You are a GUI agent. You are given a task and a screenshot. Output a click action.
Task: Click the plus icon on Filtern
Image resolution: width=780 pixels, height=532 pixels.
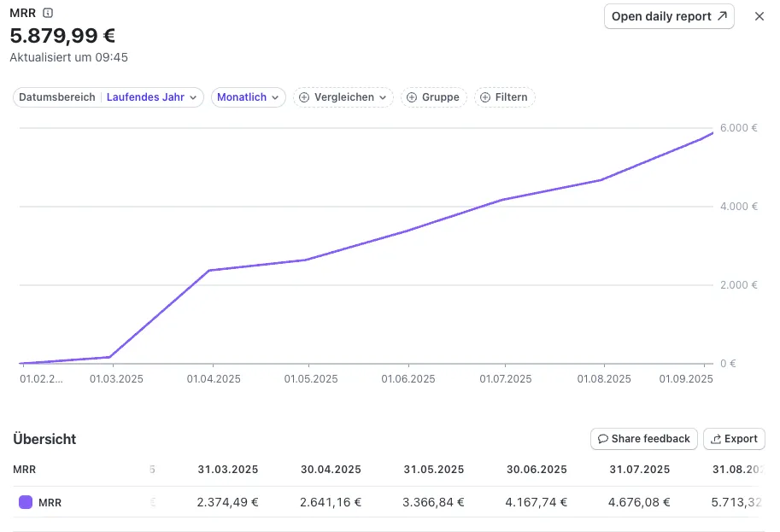(x=485, y=97)
